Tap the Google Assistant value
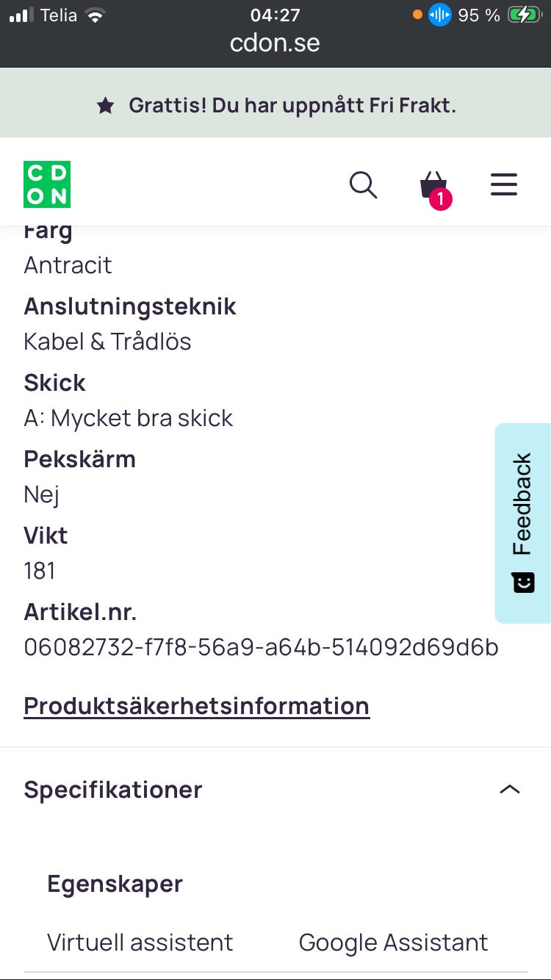Screen dimensions: 551x980 (x=393, y=943)
